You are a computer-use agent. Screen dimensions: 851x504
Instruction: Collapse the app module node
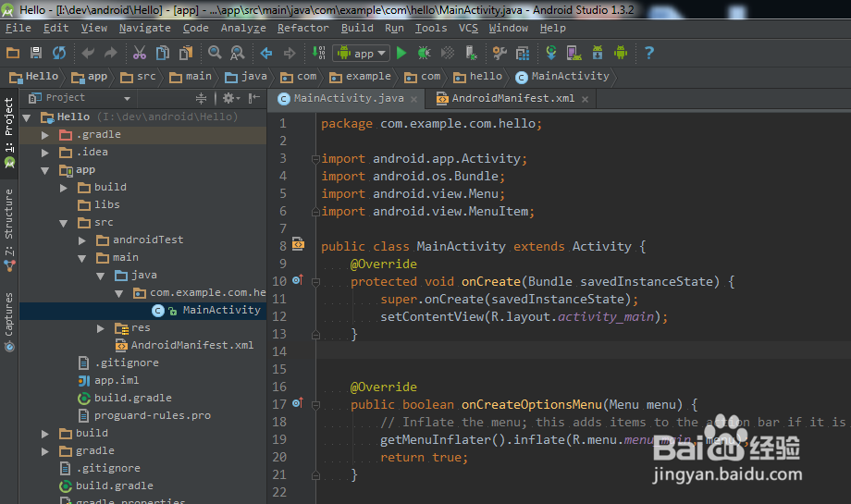[45, 170]
